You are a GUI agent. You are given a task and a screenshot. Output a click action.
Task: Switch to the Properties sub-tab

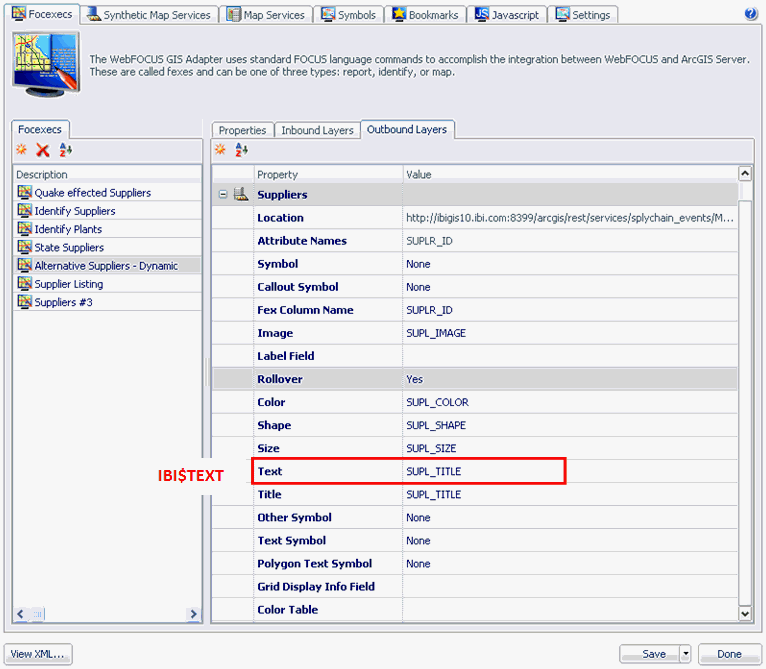click(242, 130)
